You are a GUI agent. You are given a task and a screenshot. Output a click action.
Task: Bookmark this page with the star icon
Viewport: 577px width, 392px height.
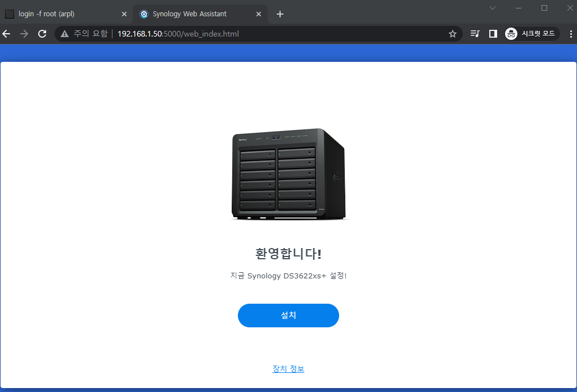tap(453, 34)
